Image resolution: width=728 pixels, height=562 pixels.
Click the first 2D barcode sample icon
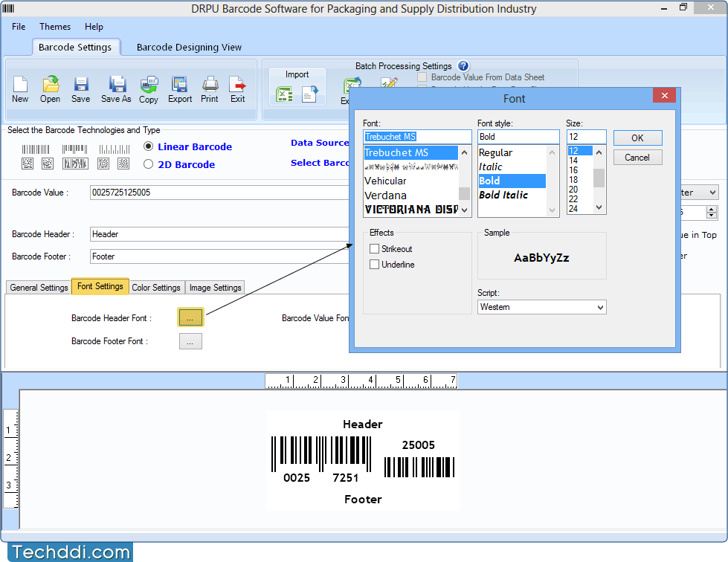[28, 164]
